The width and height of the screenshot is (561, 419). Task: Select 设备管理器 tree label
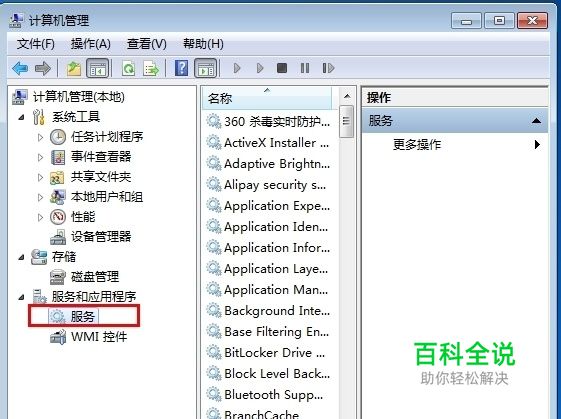(101, 237)
